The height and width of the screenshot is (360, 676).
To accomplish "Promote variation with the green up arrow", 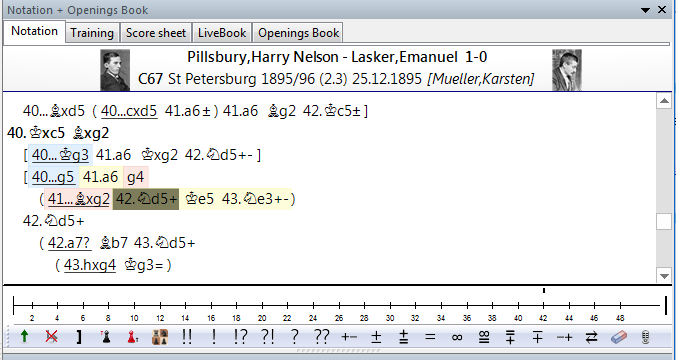I will [x=25, y=336].
